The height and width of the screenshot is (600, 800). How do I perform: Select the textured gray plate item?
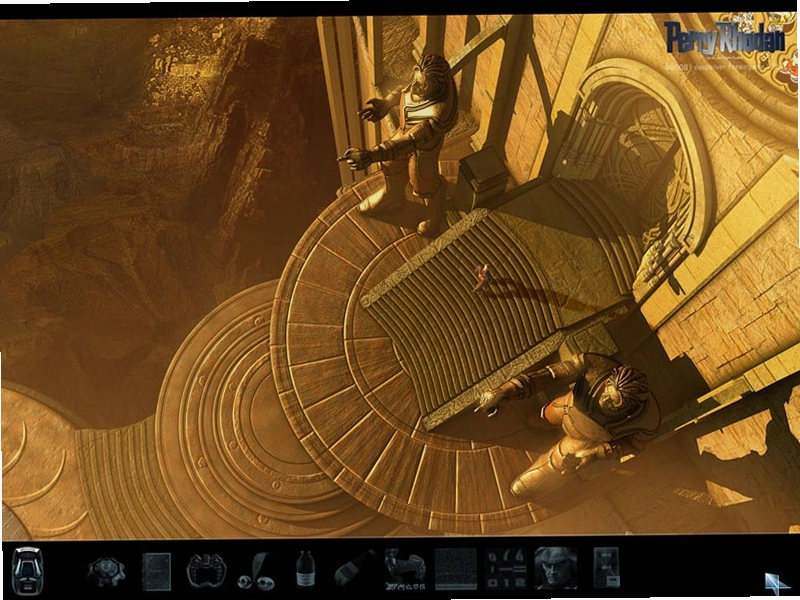[456, 569]
